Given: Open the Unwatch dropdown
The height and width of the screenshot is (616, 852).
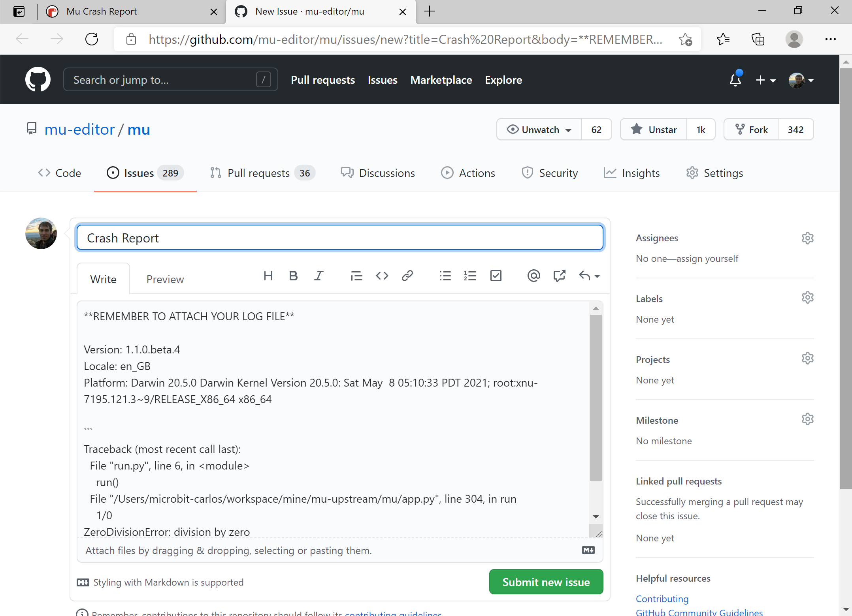Looking at the screenshot, I should coord(539,129).
